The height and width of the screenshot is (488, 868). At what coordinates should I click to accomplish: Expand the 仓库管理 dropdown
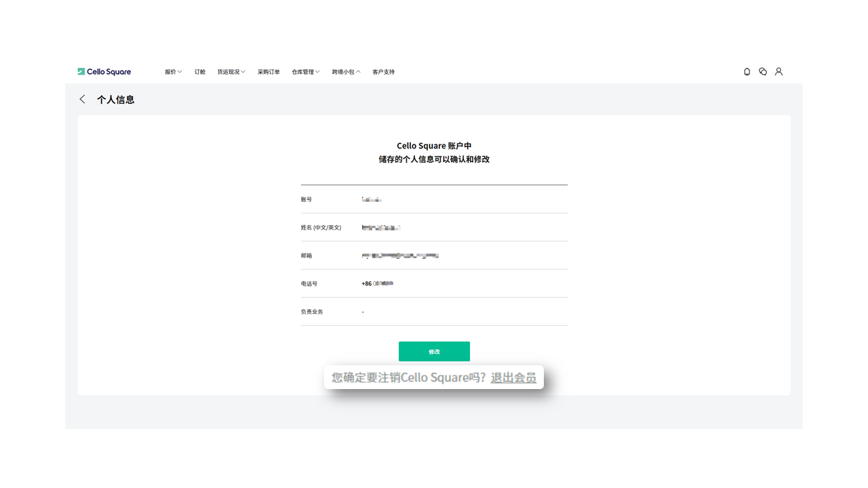point(305,71)
